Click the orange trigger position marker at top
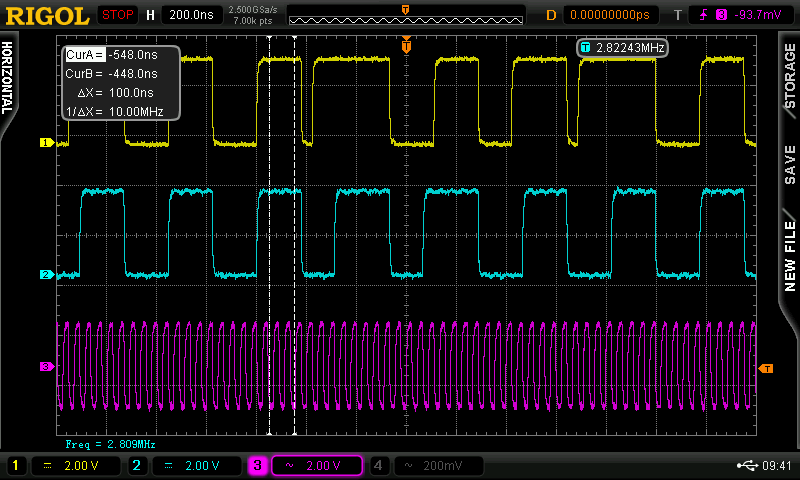 coord(406,46)
